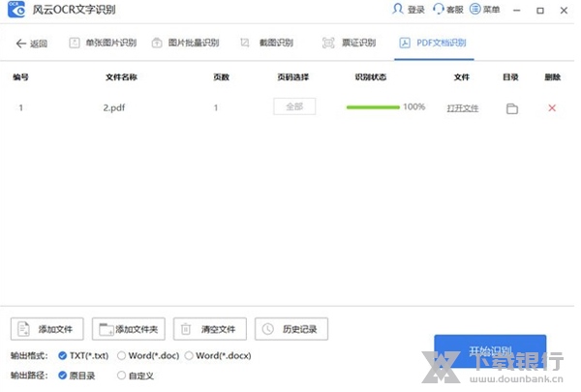Viewport: 581px width, 392px height.
Task: Click the 编号 column header
Action: [x=20, y=77]
